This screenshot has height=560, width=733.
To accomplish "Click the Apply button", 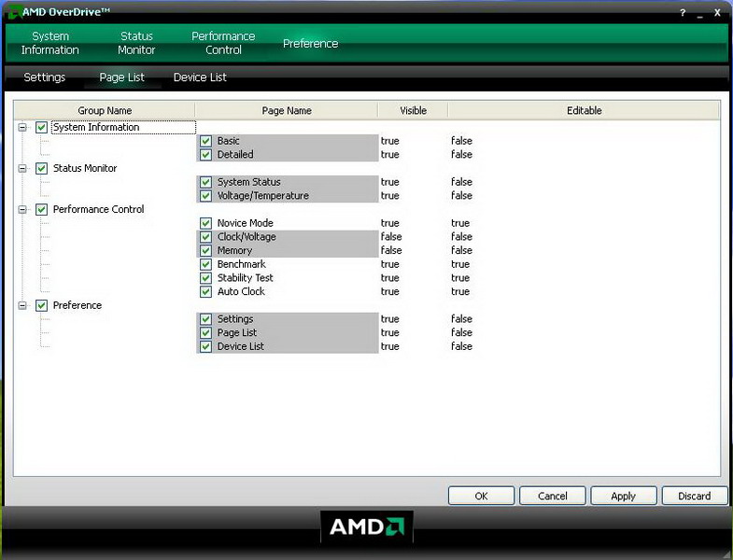I will pyautogui.click(x=624, y=496).
